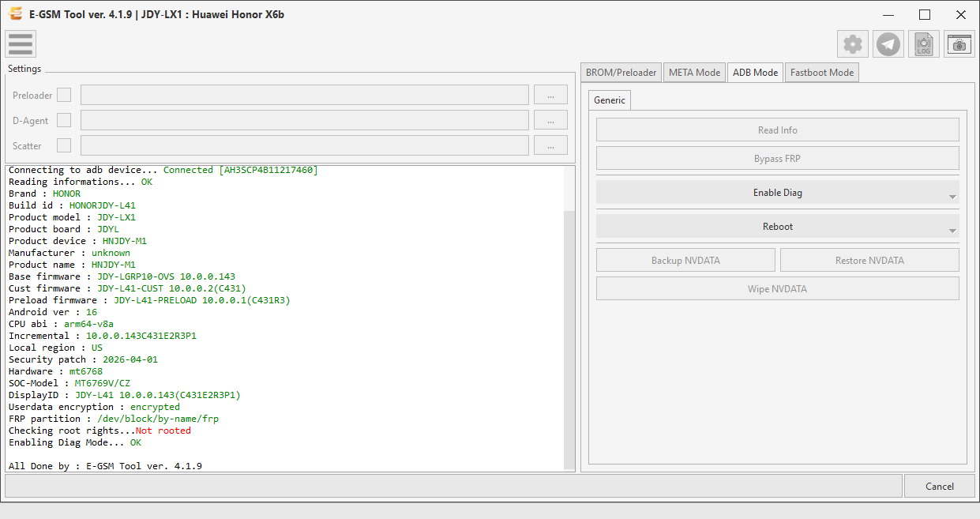Click the 'All Done by' log line

click(x=106, y=466)
